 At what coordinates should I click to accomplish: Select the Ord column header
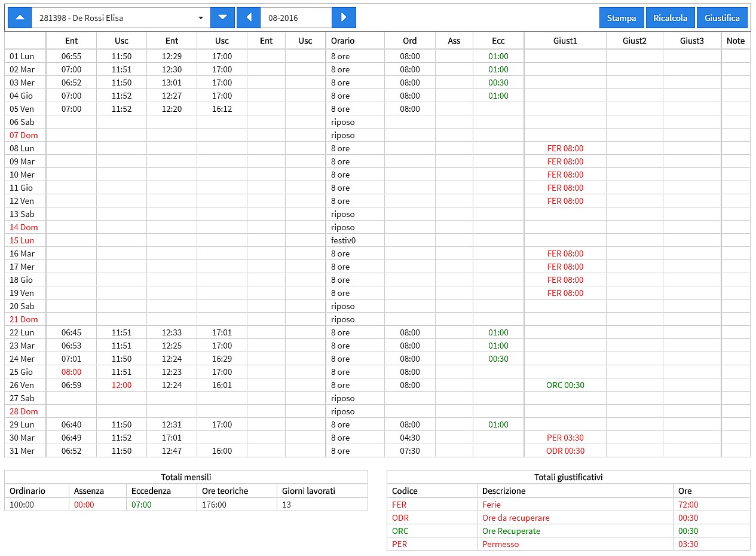410,41
